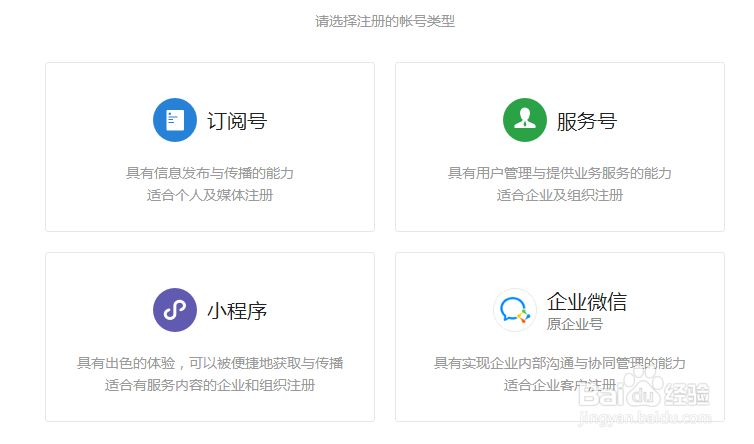Click the 原企业号 subtitle text
This screenshot has width=754, height=444.
coord(575,324)
